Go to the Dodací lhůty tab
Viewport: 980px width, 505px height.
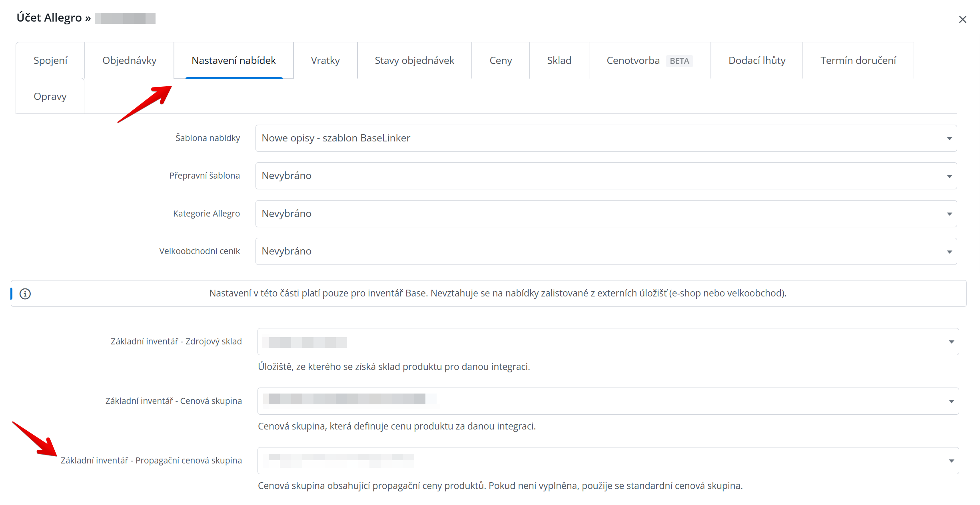coord(757,60)
